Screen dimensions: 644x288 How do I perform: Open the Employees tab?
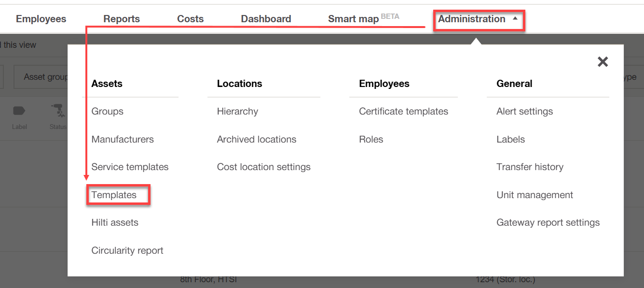(41, 19)
